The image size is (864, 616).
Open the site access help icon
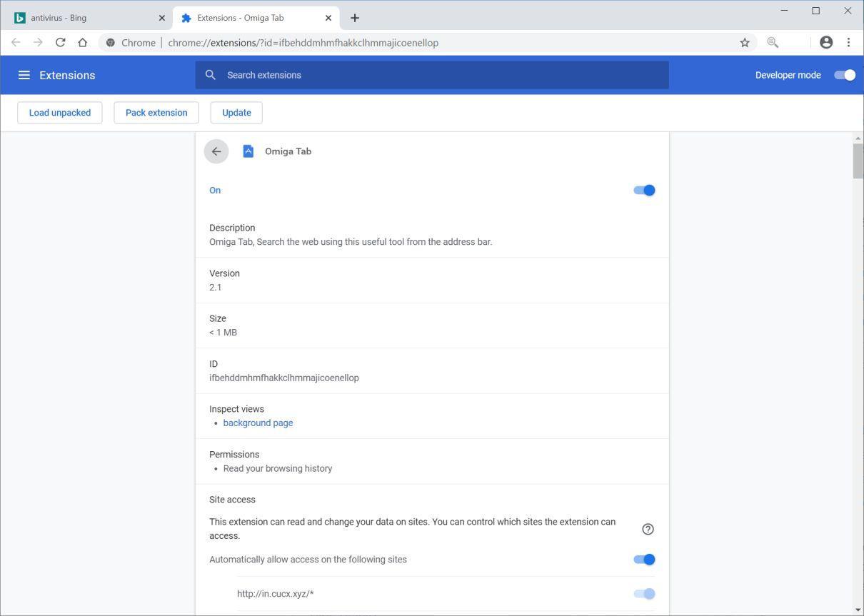tap(648, 529)
